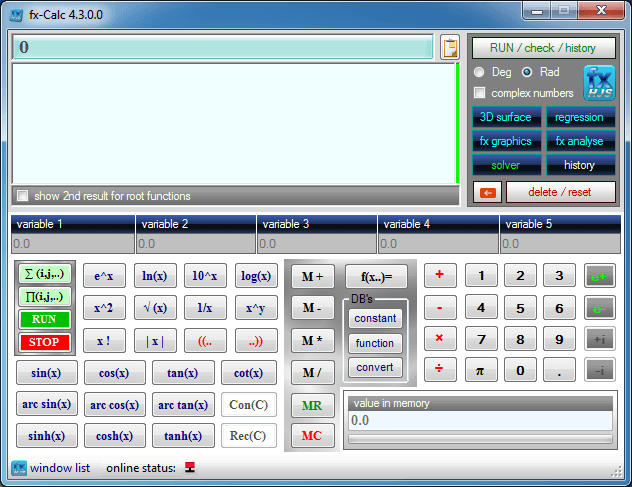Click the M + memory add button
This screenshot has width=632, height=487.
pos(312,277)
